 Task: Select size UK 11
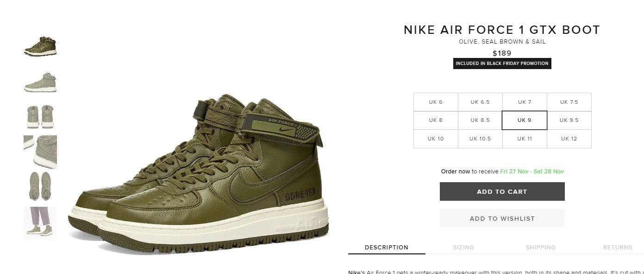pyautogui.click(x=525, y=139)
